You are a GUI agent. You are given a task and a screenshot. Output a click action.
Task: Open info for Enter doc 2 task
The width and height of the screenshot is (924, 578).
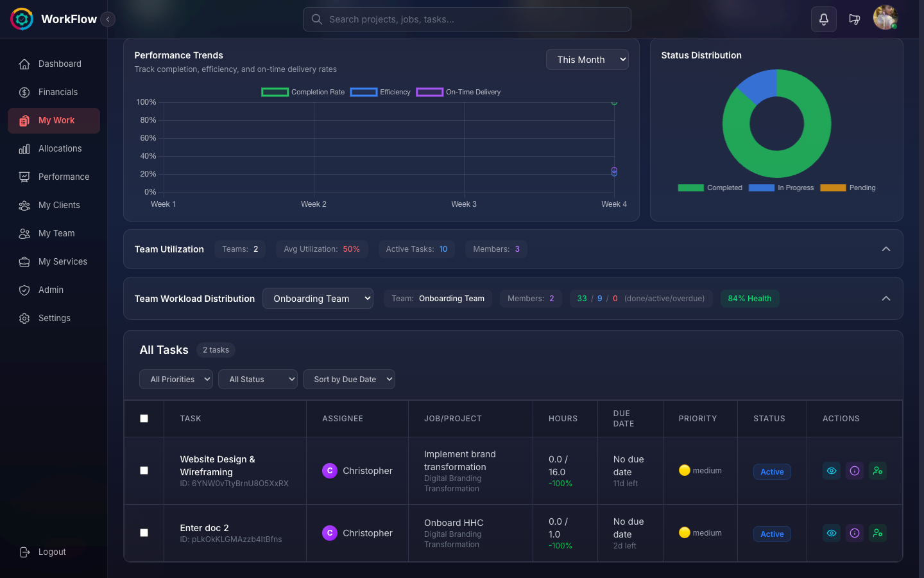[855, 533]
